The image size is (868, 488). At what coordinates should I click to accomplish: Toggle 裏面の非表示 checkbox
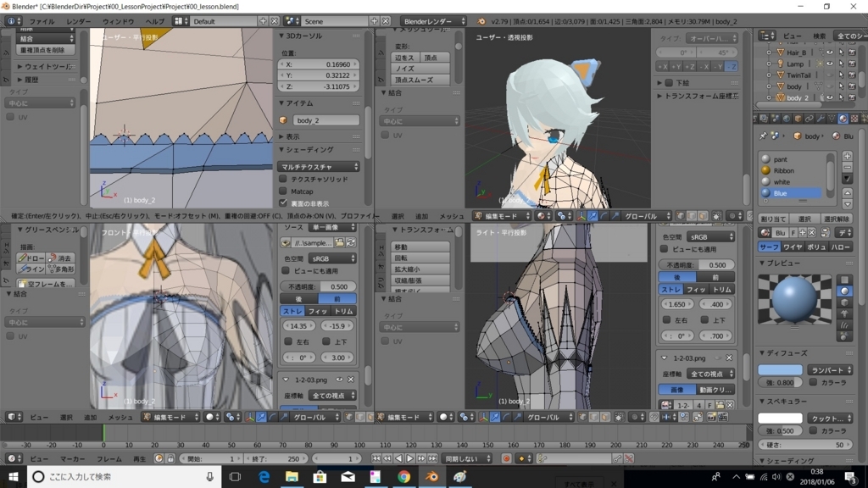tap(283, 203)
